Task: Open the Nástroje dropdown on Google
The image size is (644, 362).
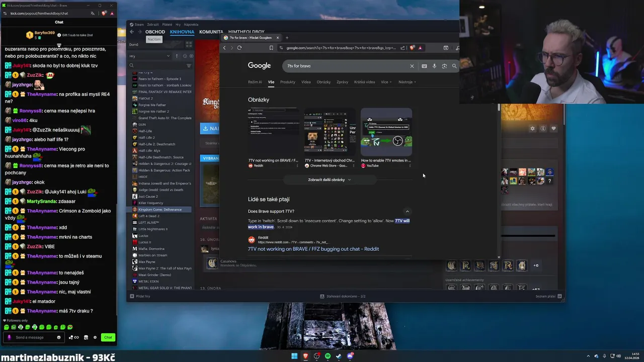Action: (x=407, y=82)
